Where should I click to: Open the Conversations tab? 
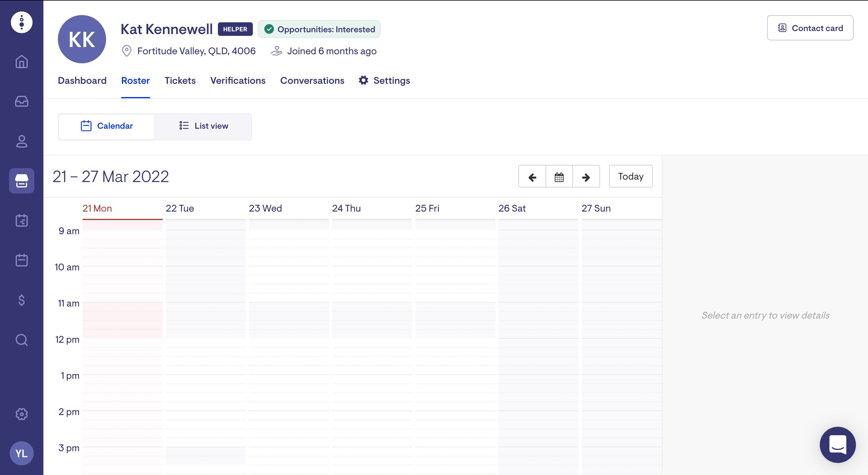pos(312,80)
